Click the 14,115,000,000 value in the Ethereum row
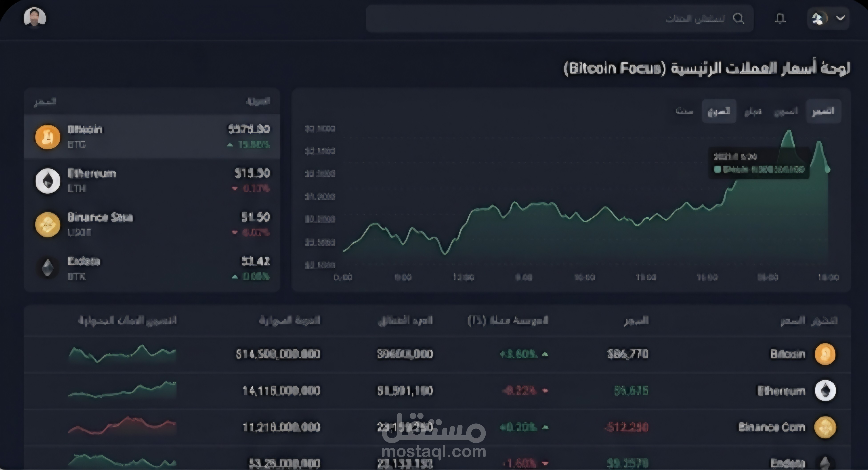This screenshot has width=868, height=470. tap(281, 391)
